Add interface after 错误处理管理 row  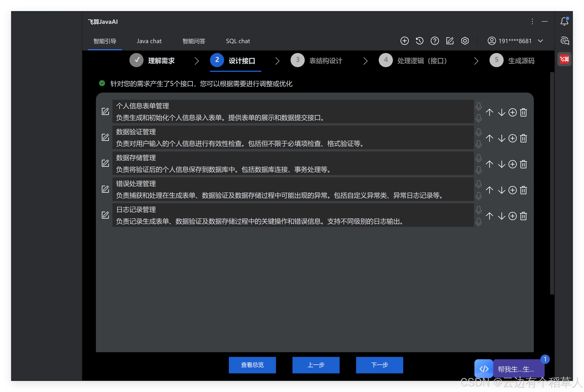(x=512, y=190)
